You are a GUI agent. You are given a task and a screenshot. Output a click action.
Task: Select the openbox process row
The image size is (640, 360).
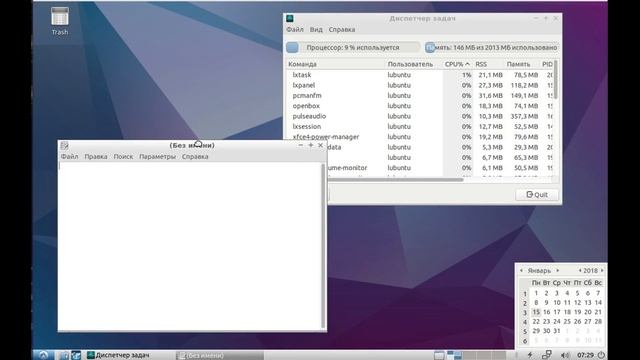tap(420, 106)
